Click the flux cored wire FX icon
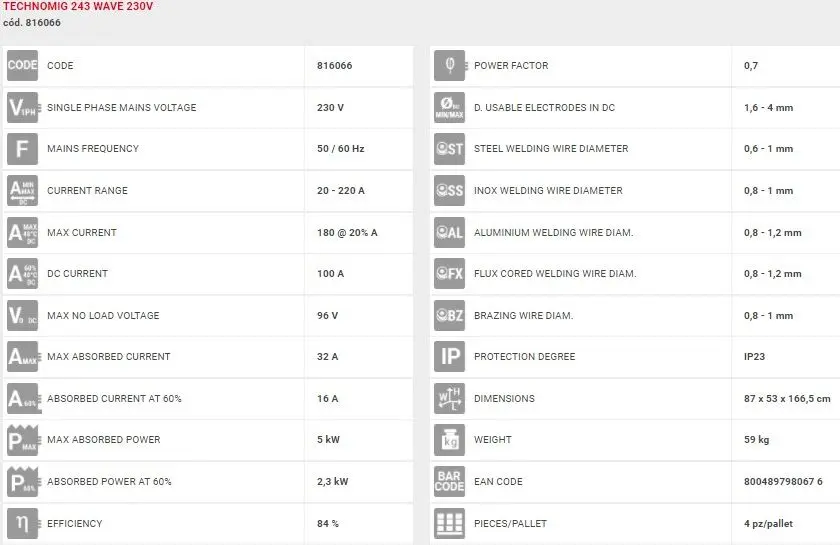 (x=449, y=274)
